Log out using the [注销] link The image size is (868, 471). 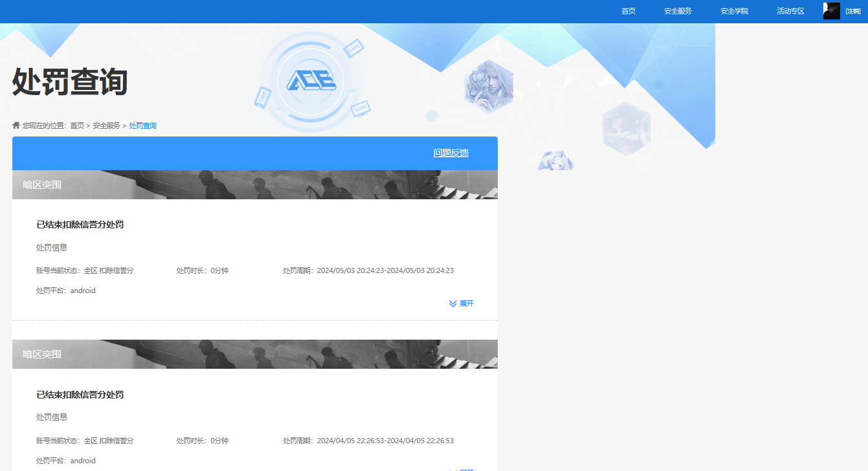tap(852, 11)
